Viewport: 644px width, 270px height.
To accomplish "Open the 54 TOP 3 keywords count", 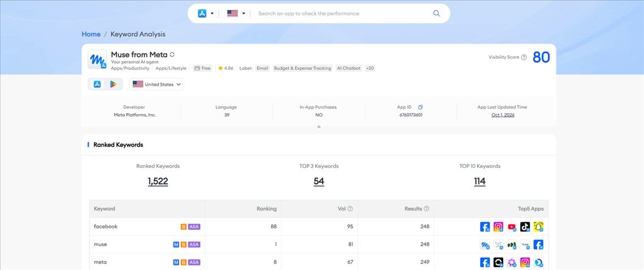I will pyautogui.click(x=319, y=181).
